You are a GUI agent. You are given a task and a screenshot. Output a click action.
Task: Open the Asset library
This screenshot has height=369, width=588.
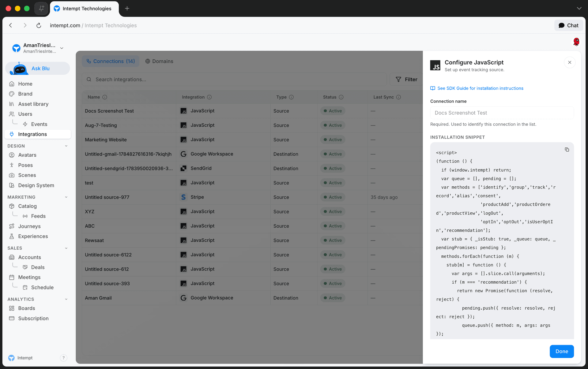click(x=33, y=104)
